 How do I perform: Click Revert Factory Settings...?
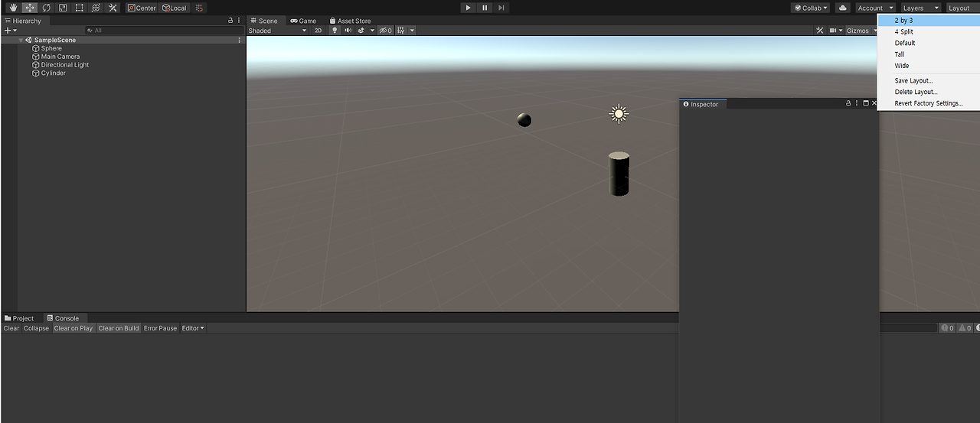tap(928, 103)
